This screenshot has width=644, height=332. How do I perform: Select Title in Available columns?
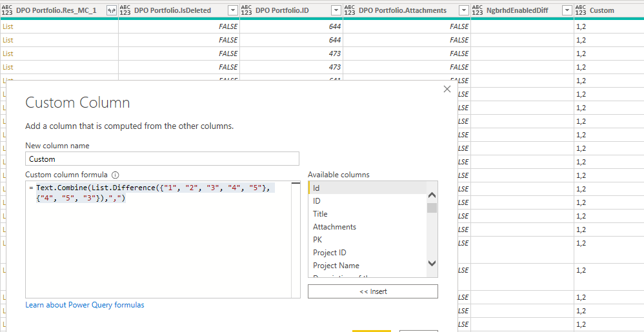coord(368,214)
